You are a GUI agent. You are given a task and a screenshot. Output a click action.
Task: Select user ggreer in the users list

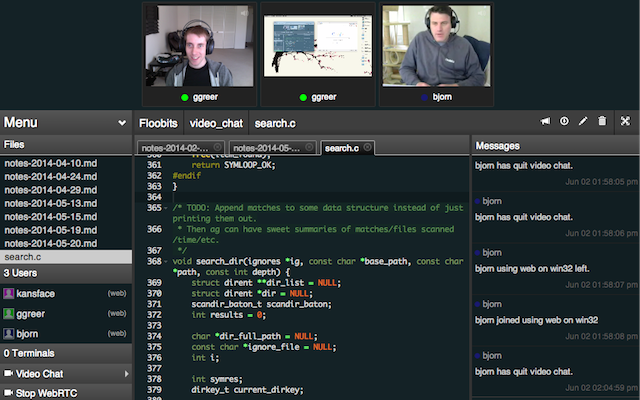tap(66, 313)
